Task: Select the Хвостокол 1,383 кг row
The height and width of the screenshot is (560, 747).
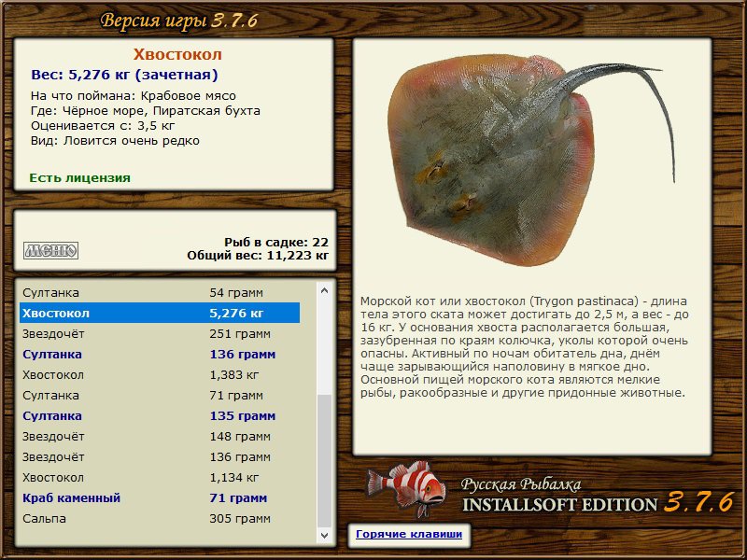Action: click(160, 375)
